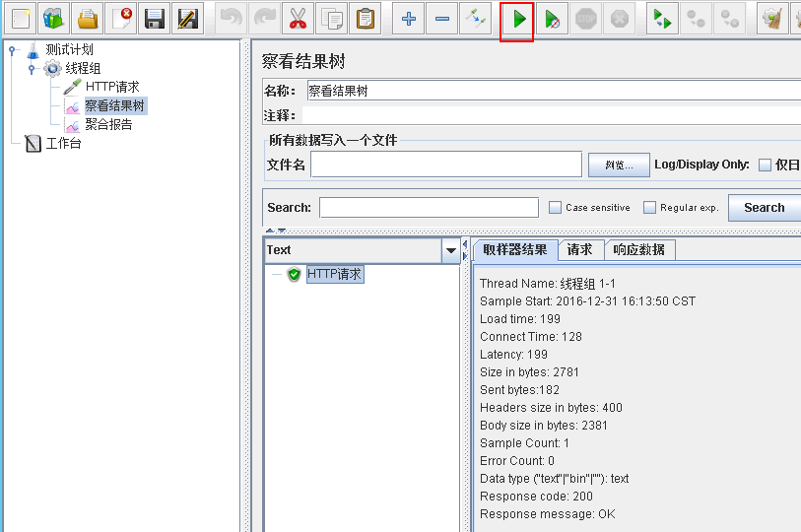Image resolution: width=801 pixels, height=532 pixels.
Task: Click the Undo arrow icon
Action: (x=231, y=19)
